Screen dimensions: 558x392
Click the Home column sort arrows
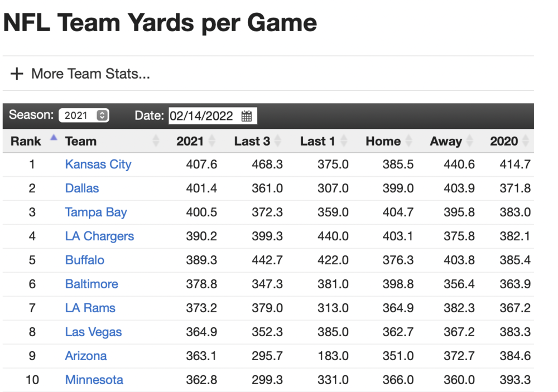[x=409, y=142]
